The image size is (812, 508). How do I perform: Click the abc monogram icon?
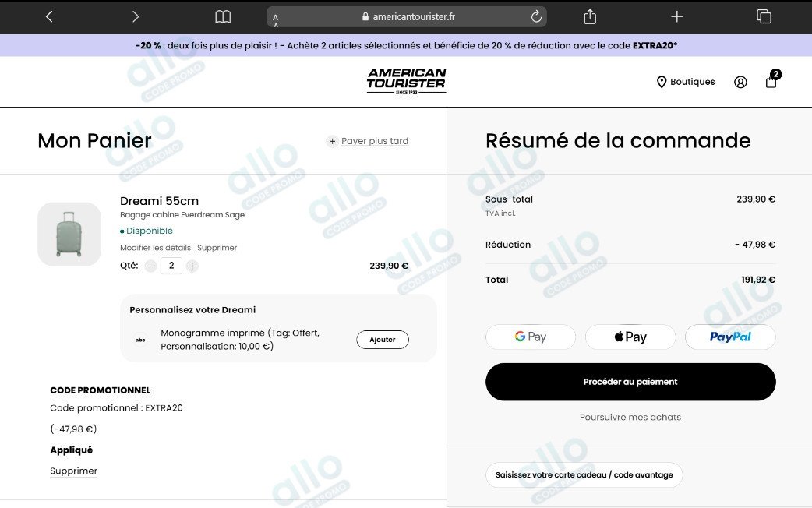(x=140, y=340)
